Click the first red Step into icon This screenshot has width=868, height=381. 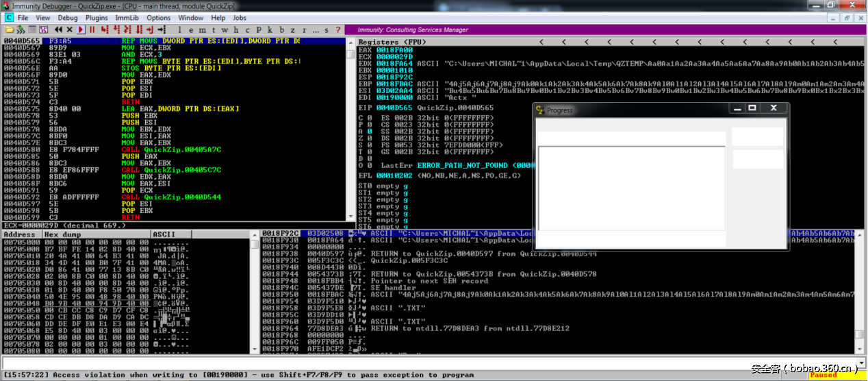click(105, 30)
